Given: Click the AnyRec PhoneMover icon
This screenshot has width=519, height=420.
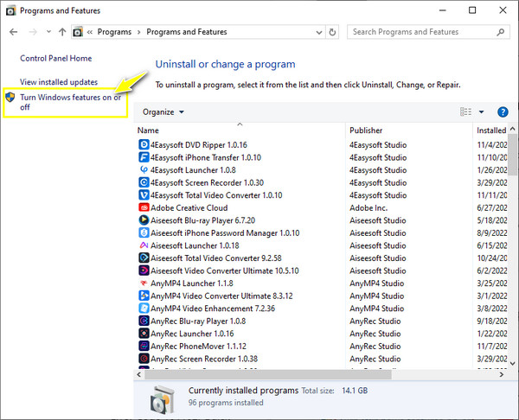Looking at the screenshot, I should pyautogui.click(x=144, y=346).
